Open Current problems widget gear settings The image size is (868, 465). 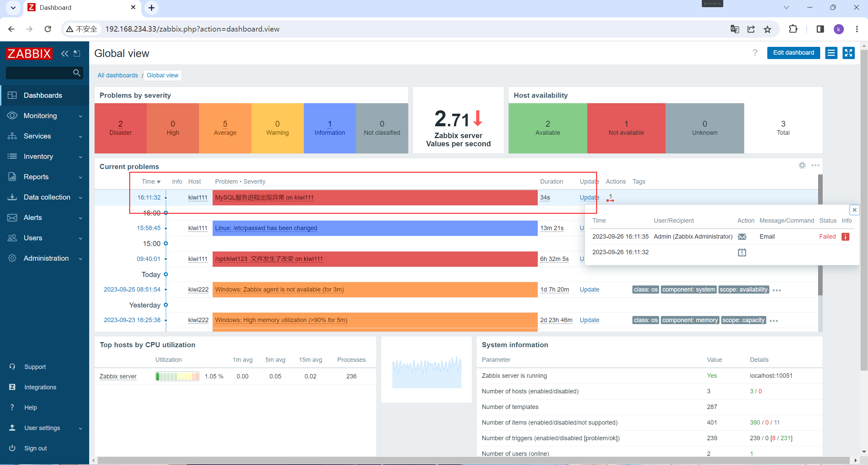pos(802,165)
